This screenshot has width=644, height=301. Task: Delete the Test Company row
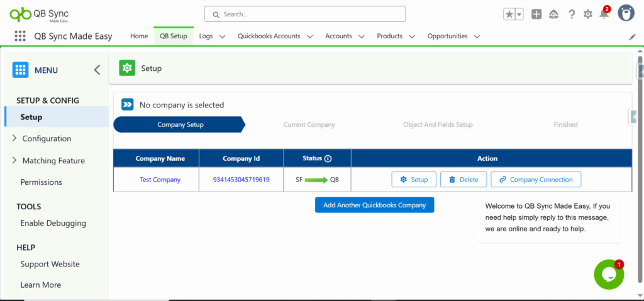point(464,180)
